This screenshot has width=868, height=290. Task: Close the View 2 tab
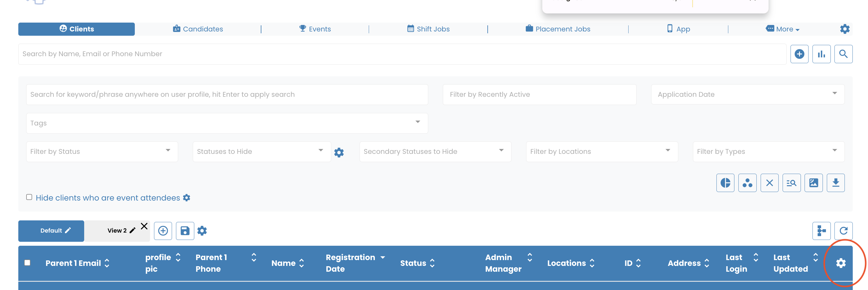pos(144,226)
